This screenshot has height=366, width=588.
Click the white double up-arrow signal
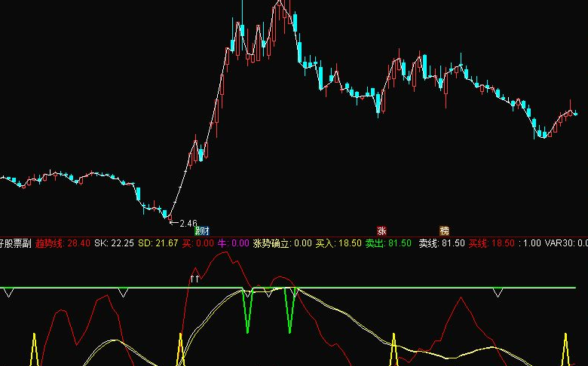coord(194,279)
